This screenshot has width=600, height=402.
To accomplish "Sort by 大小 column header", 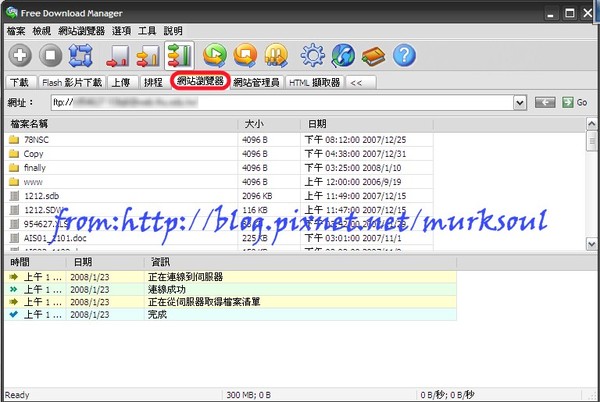I will (269, 124).
